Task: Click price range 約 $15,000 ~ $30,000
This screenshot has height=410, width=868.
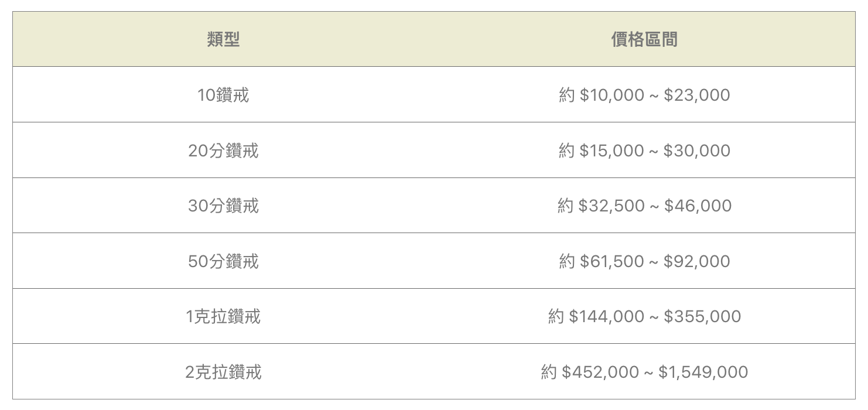Action: point(644,151)
